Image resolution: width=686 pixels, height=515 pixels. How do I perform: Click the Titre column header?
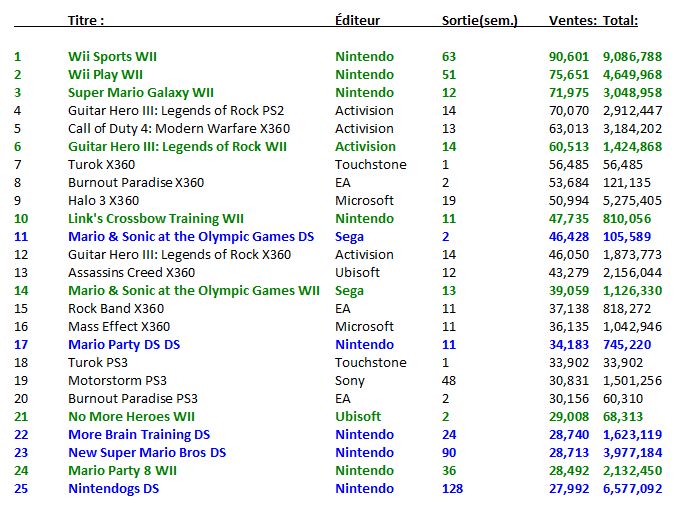(x=86, y=20)
